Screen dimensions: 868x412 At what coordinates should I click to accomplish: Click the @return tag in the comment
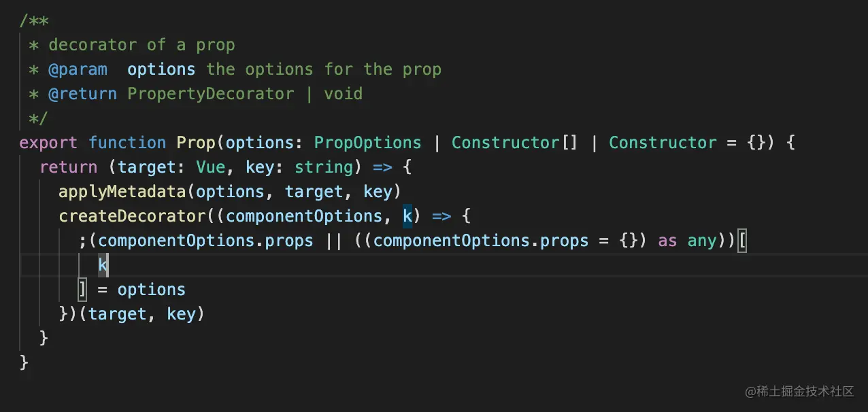point(83,94)
